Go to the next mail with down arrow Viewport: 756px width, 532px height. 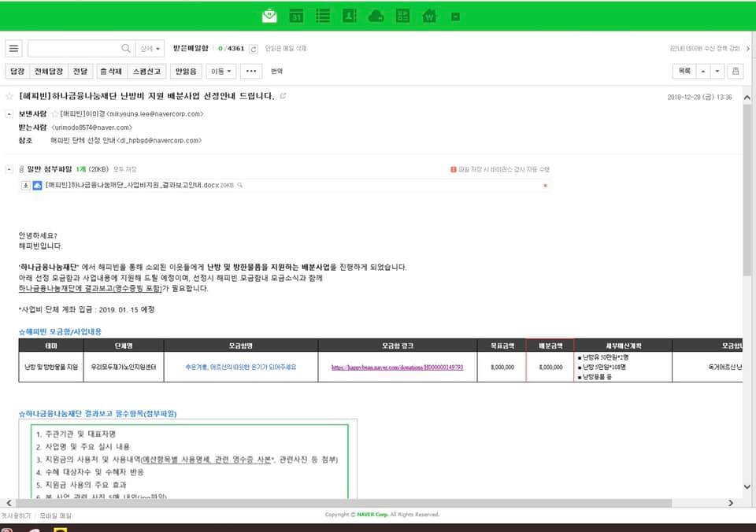pos(717,72)
